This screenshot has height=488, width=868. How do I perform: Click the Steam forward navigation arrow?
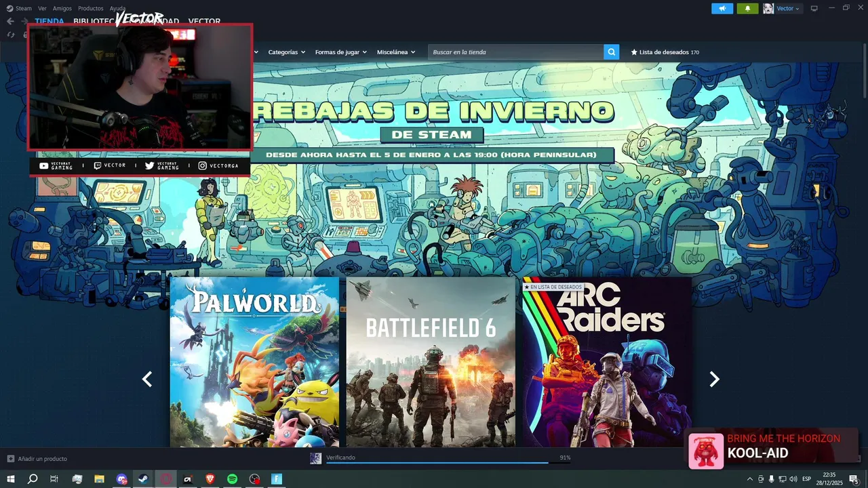click(24, 22)
